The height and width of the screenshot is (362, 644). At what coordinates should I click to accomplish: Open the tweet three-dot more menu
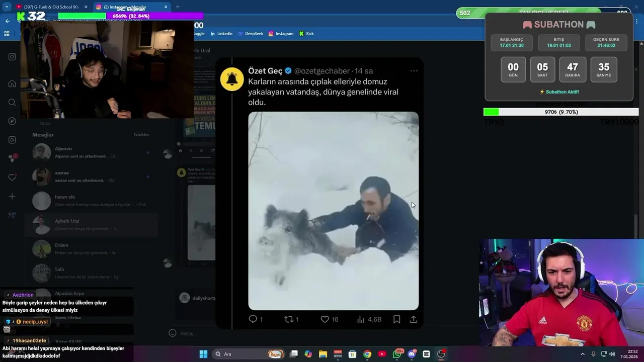pyautogui.click(x=414, y=71)
